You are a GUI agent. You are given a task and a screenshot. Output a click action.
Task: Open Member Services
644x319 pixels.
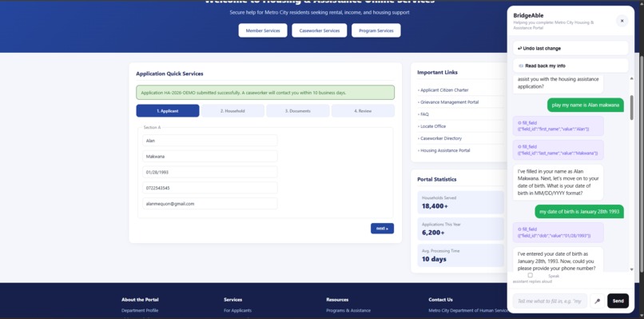coord(263,30)
